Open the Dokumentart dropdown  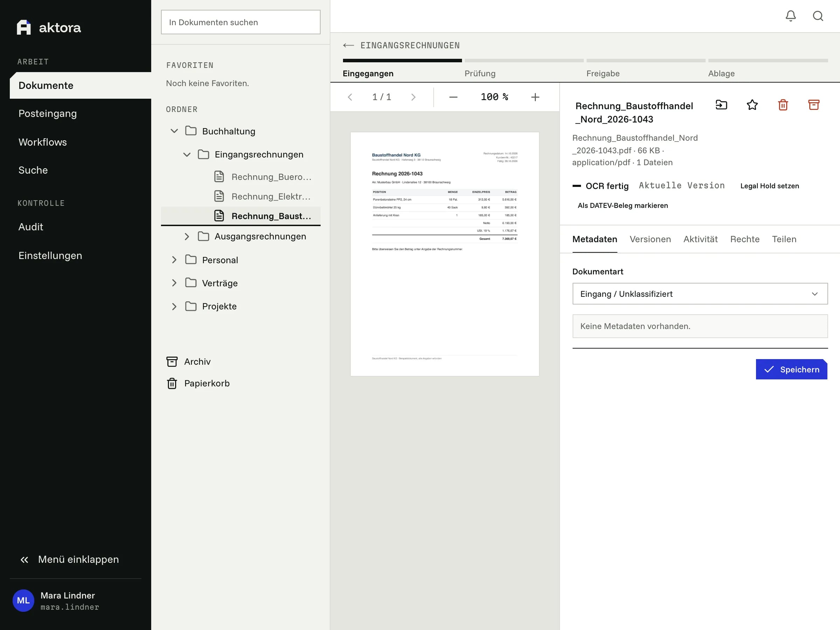[700, 294]
